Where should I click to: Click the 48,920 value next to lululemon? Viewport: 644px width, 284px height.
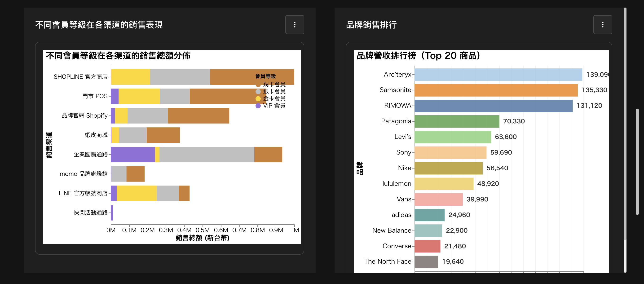point(488,184)
